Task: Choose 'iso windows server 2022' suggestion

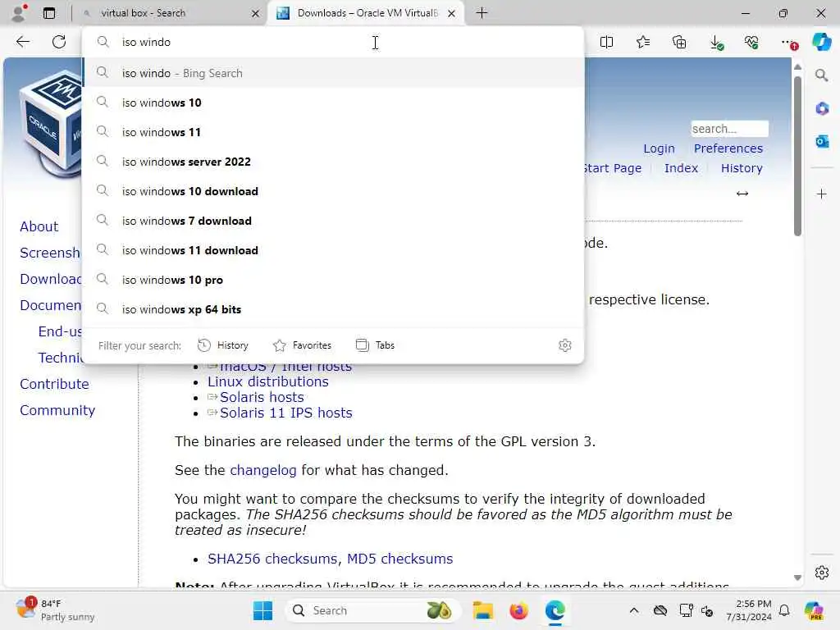Action: pos(333,162)
